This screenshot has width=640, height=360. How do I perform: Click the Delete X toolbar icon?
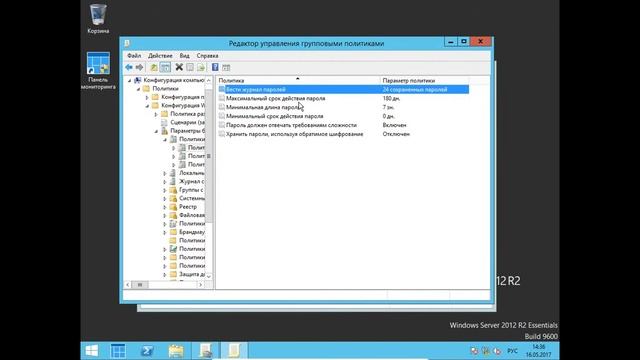point(179,67)
